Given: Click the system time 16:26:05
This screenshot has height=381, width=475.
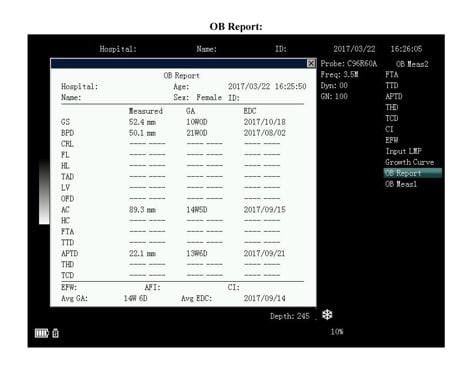Looking at the screenshot, I should pyautogui.click(x=406, y=49).
